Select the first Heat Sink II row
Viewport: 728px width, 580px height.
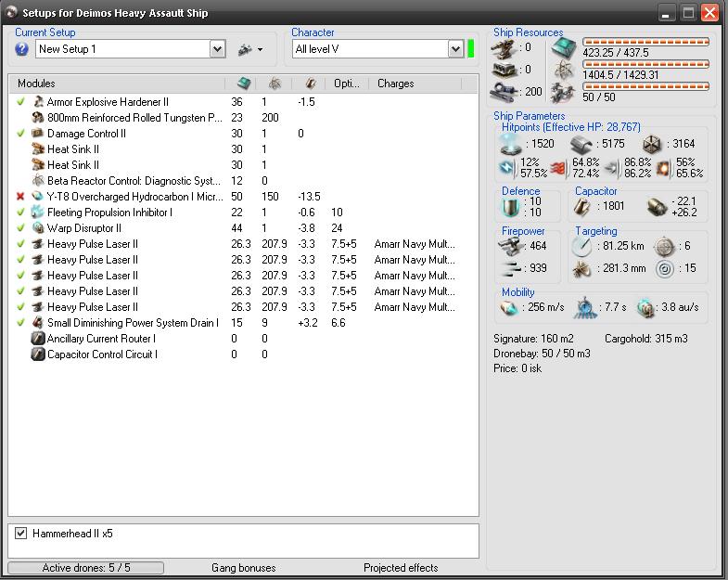(243, 148)
